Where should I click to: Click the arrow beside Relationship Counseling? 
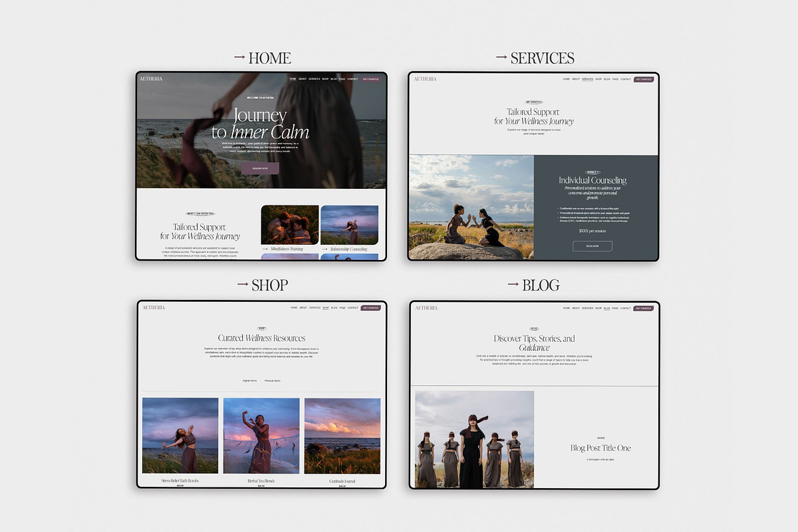[x=325, y=249]
